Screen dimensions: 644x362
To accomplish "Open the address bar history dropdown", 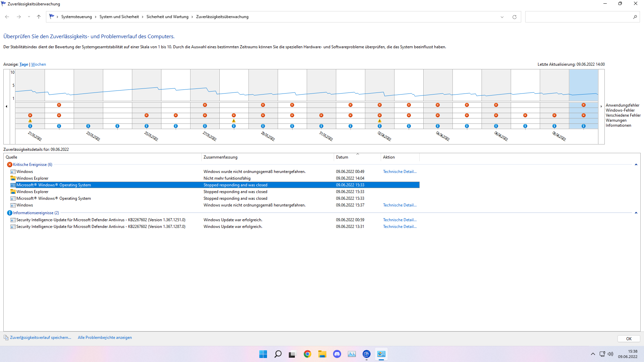I will tap(502, 17).
